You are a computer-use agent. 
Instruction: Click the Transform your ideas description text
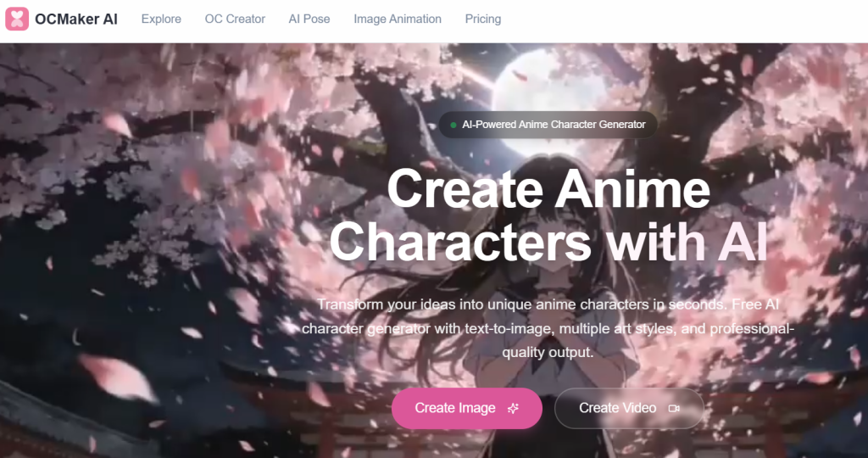[548, 327]
